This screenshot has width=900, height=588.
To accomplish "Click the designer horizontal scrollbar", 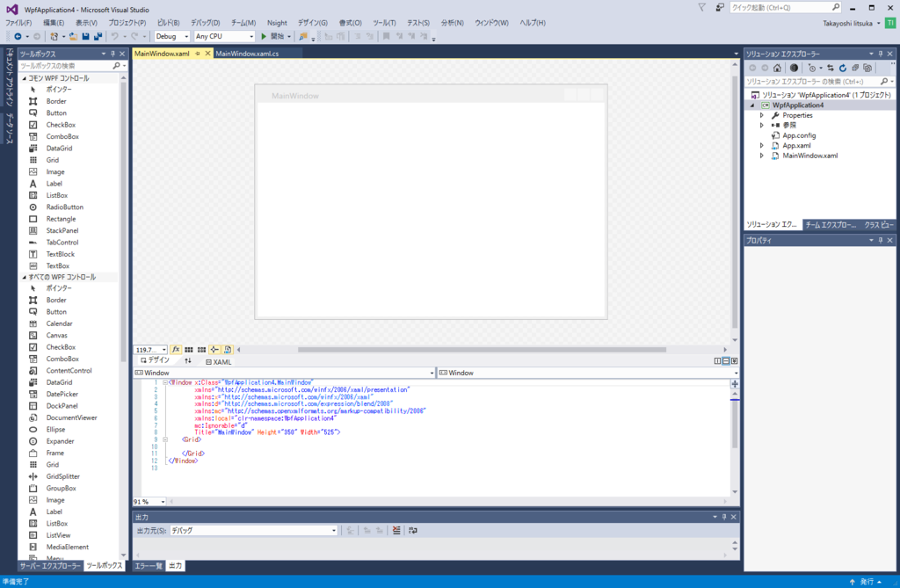I will [x=482, y=350].
